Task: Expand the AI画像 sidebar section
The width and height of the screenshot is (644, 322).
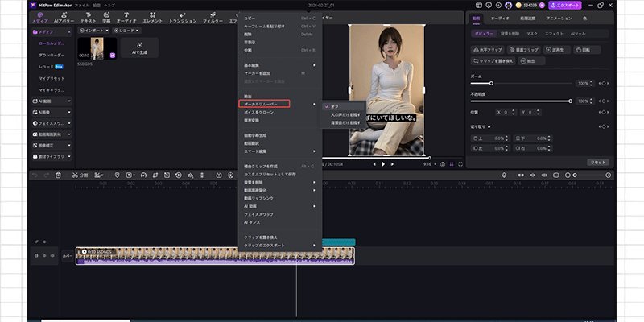Action: click(52, 112)
